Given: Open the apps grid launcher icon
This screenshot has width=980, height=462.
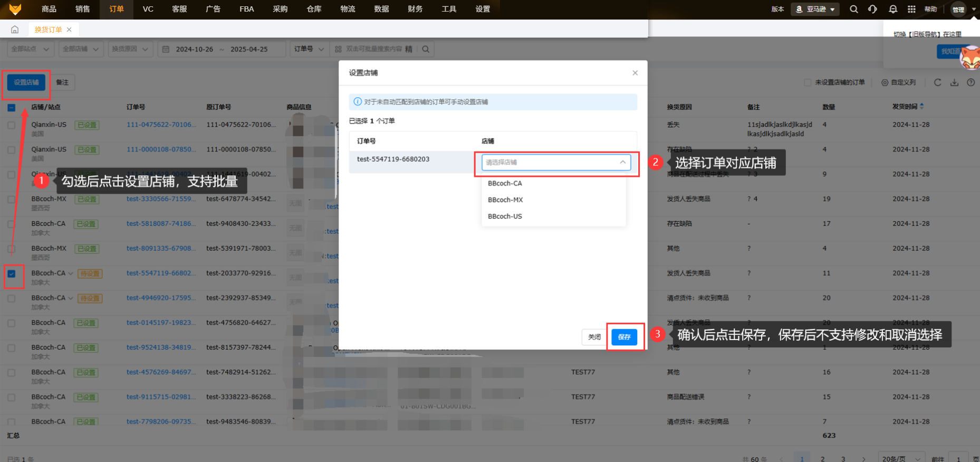Looking at the screenshot, I should coord(911,9).
